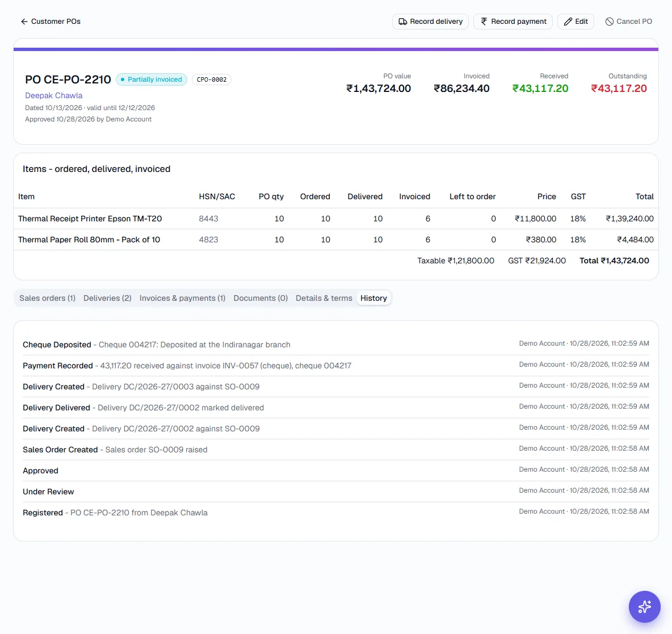
Task: Open the Invoices & payments (1) tab
Action: tap(182, 298)
